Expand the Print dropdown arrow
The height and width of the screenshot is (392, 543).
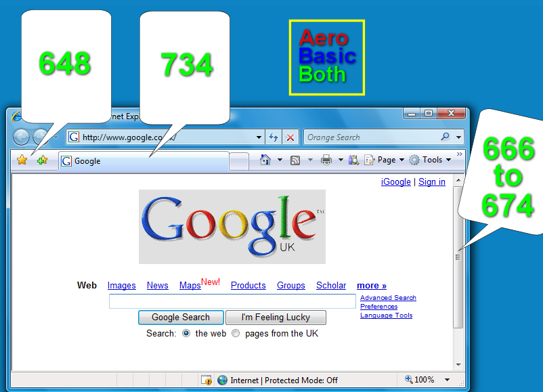tap(341, 160)
